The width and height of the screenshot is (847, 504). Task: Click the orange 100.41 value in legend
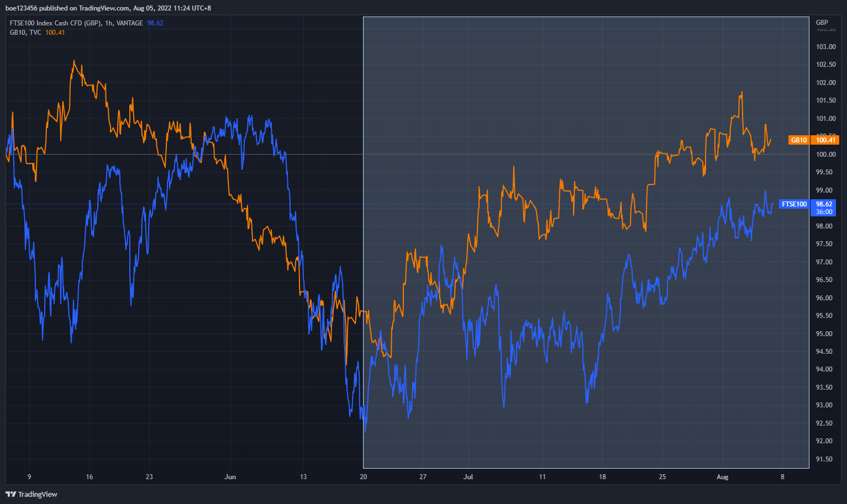click(x=55, y=33)
